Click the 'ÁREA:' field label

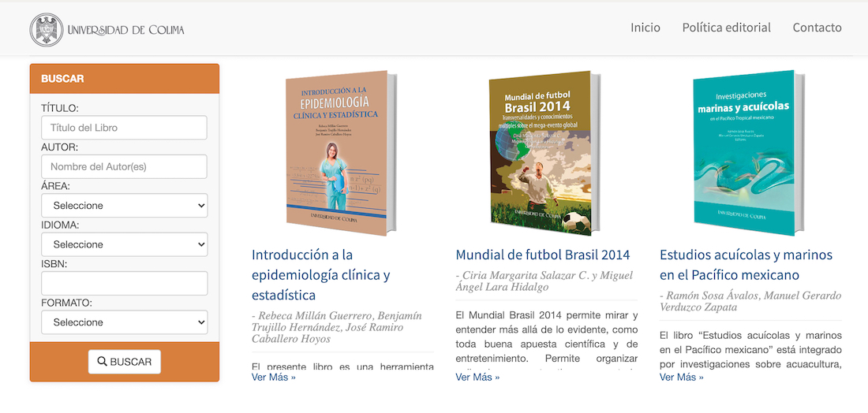point(55,186)
